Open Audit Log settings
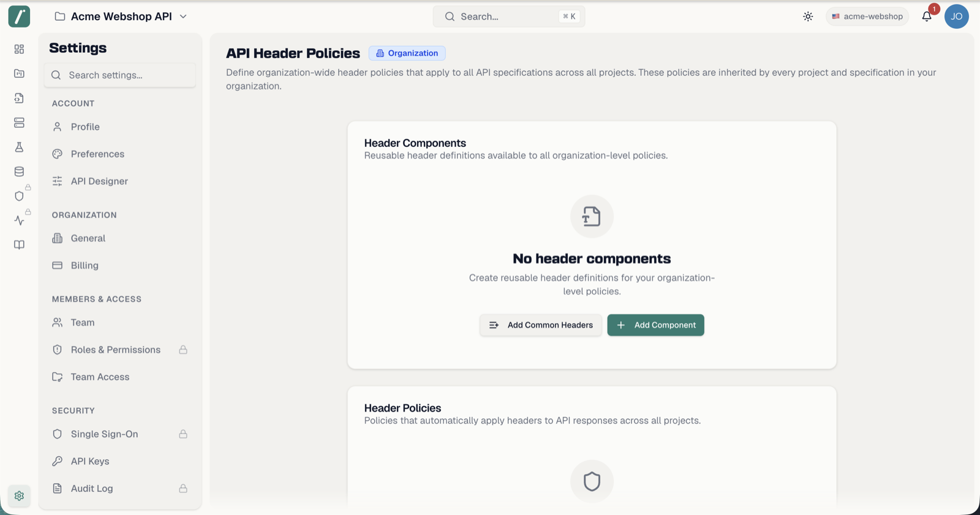 click(x=120, y=489)
